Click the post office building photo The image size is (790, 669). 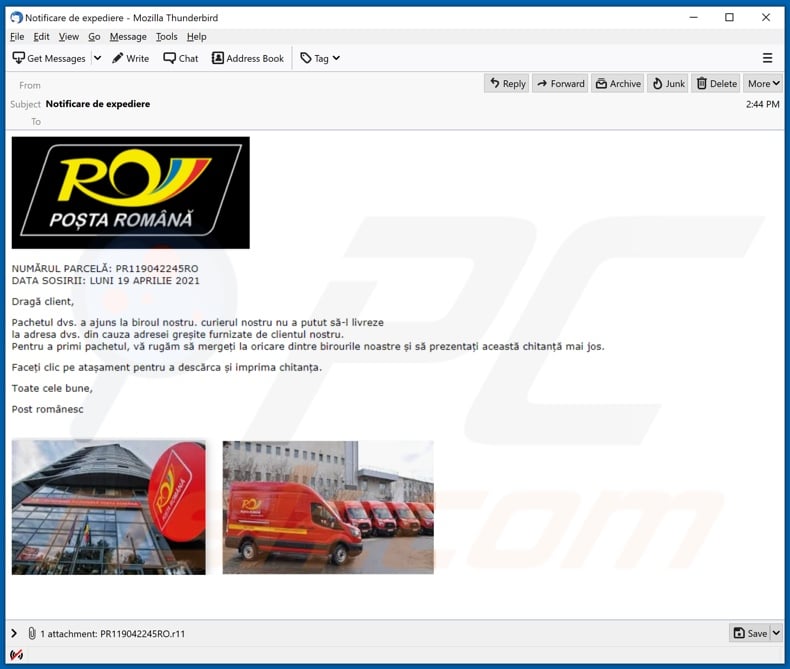click(109, 507)
